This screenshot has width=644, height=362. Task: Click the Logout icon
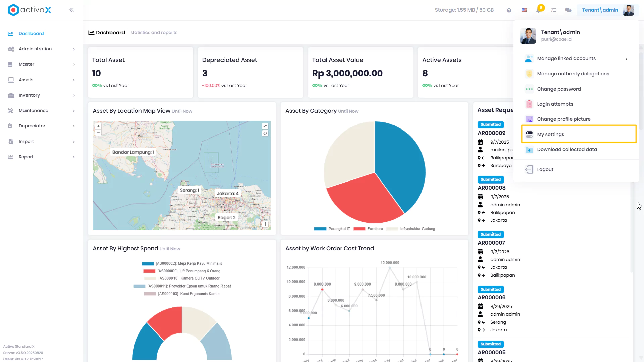click(x=529, y=170)
